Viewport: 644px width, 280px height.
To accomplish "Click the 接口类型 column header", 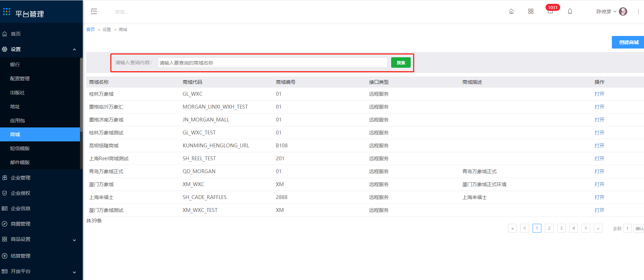I will click(379, 82).
